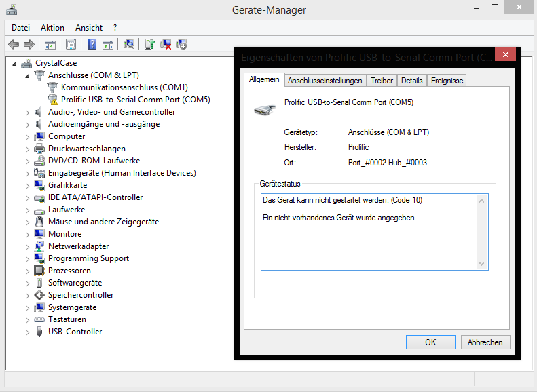The height and width of the screenshot is (392, 537).
Task: Click the Update driver software toolbar icon
Action: pos(149,44)
